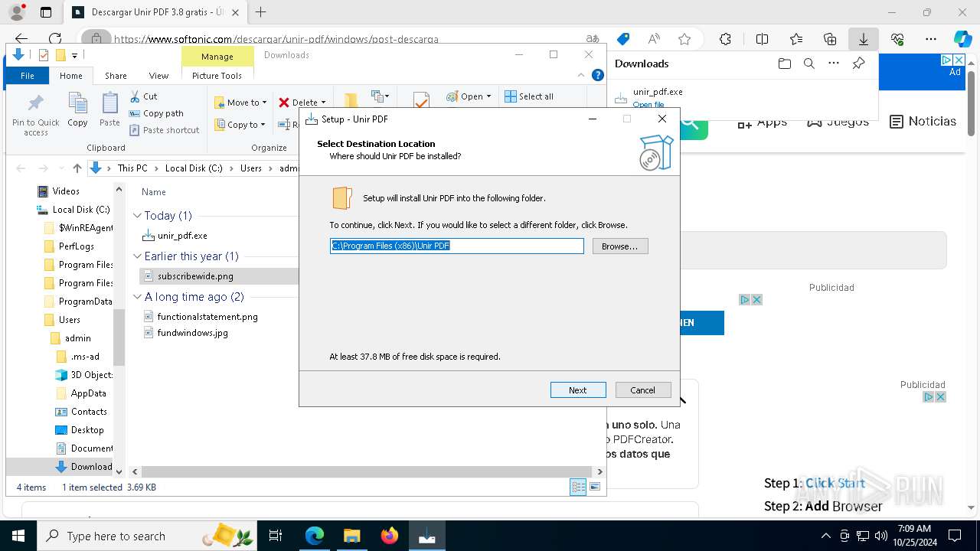Search downloads in Edge panel
The height and width of the screenshot is (551, 980).
pyautogui.click(x=808, y=64)
